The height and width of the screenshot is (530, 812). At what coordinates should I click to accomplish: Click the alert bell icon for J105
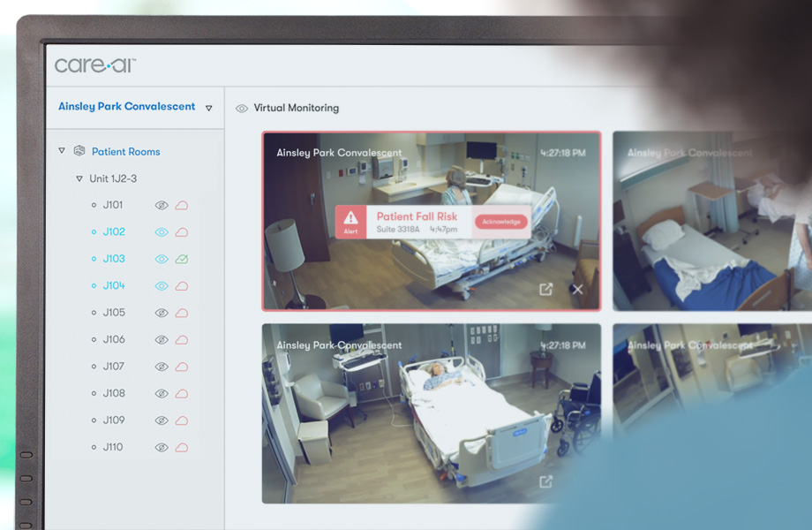(182, 313)
